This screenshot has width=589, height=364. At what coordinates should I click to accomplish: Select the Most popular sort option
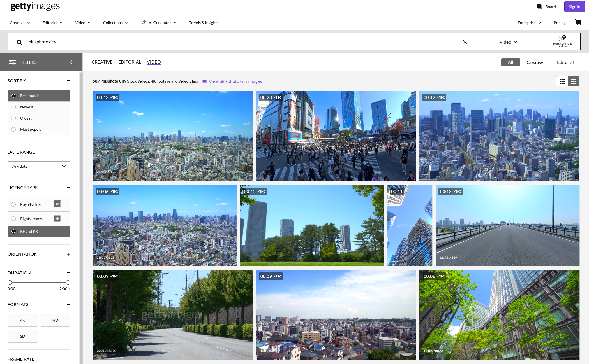pyautogui.click(x=31, y=129)
